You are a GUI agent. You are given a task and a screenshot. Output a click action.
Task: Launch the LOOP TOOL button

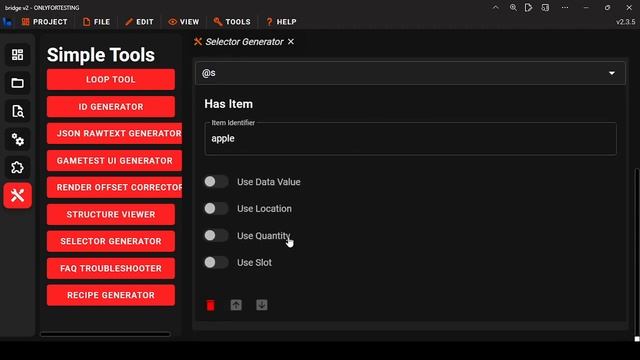coord(111,79)
